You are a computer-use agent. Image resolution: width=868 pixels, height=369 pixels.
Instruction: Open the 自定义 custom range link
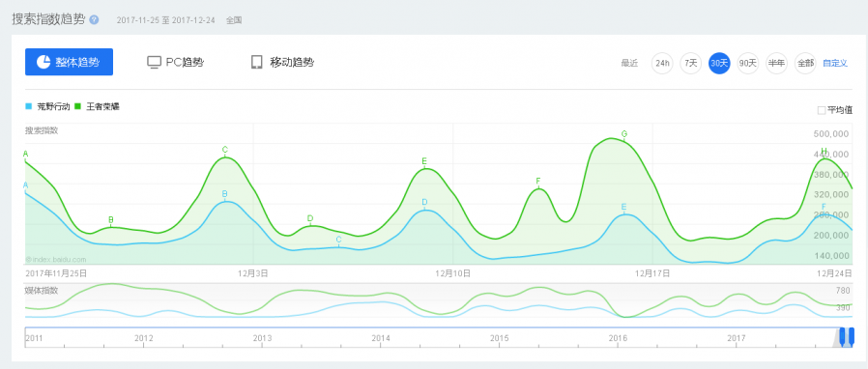835,63
